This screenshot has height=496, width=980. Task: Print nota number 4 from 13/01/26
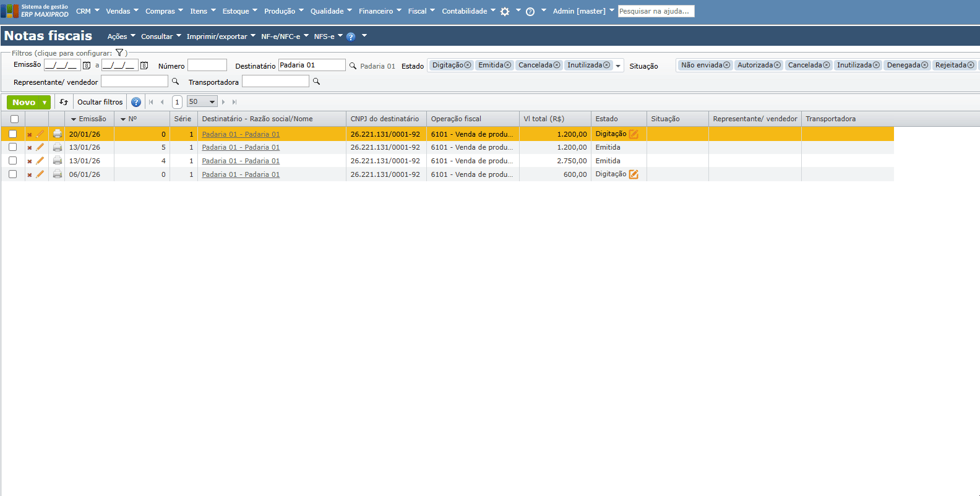click(58, 161)
